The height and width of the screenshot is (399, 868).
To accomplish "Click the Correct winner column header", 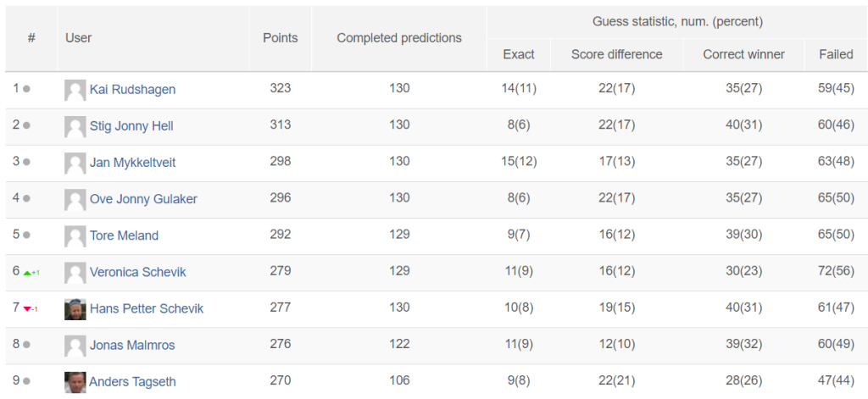I will pos(744,54).
